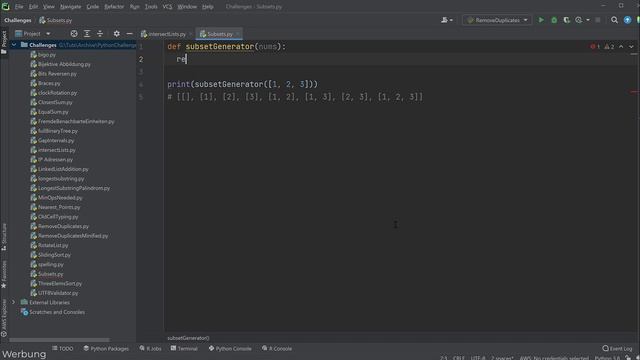Click the Challenges breadcrumb in navigation bar
The image size is (640, 360).
coord(18,20)
